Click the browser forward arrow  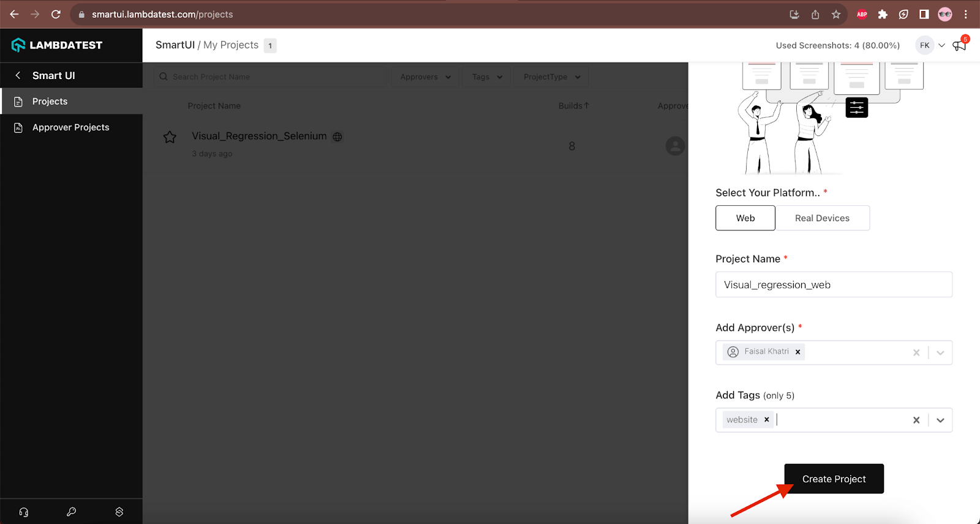(x=35, y=14)
